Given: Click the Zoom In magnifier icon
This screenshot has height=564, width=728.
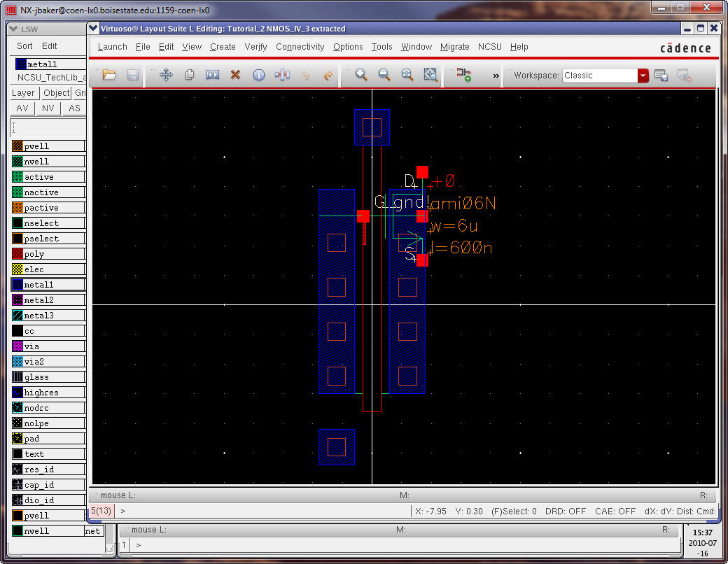Looking at the screenshot, I should [361, 75].
